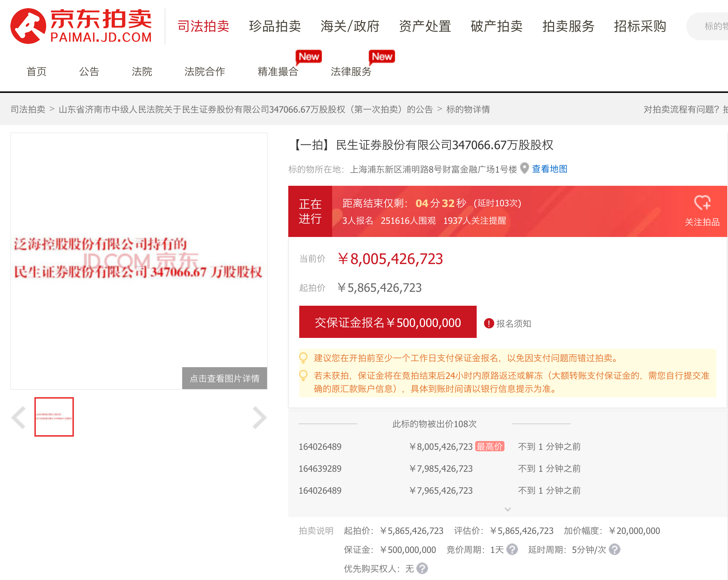Click the JD Paimai logo

[x=81, y=26]
